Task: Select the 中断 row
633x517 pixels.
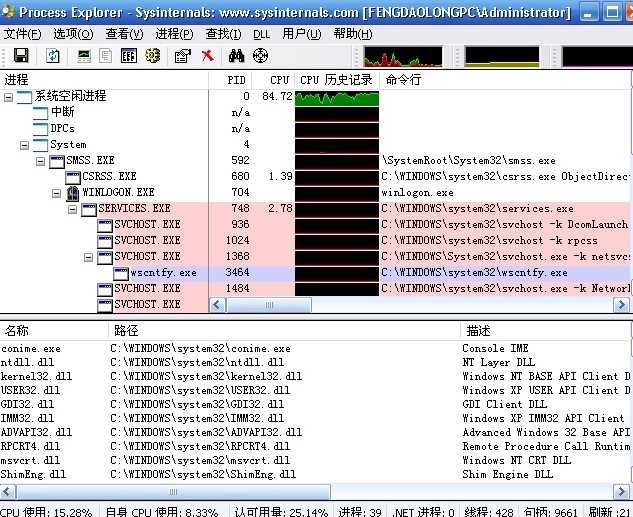Action: (x=315, y=113)
